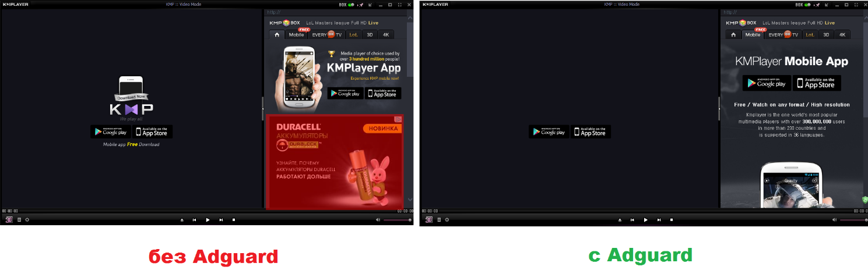The image size is (868, 277).
Task: Select 4K tab in left window
Action: pos(385,34)
